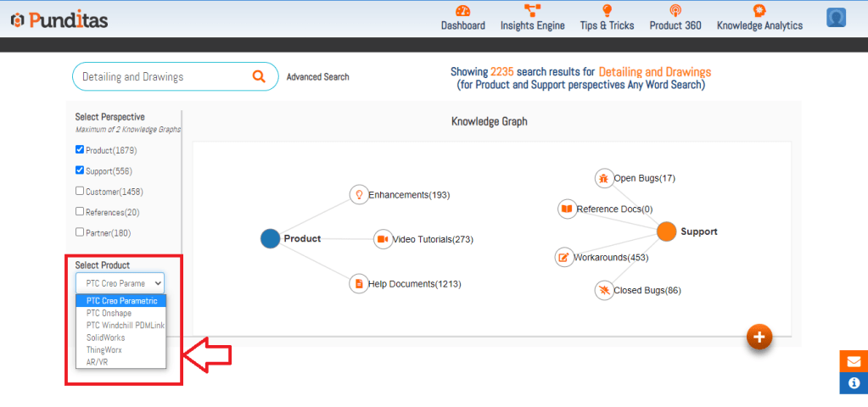Uncheck the Product perspective checkbox
Viewport: 868px width, 407px height.
pyautogui.click(x=80, y=150)
